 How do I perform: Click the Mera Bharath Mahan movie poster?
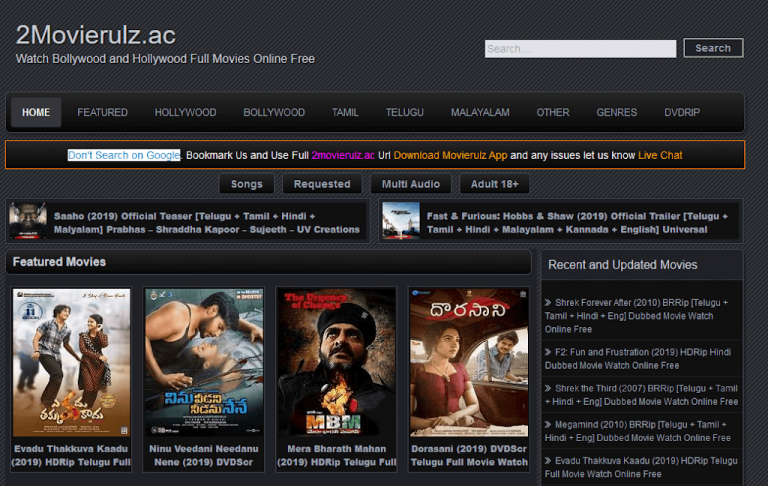[336, 363]
